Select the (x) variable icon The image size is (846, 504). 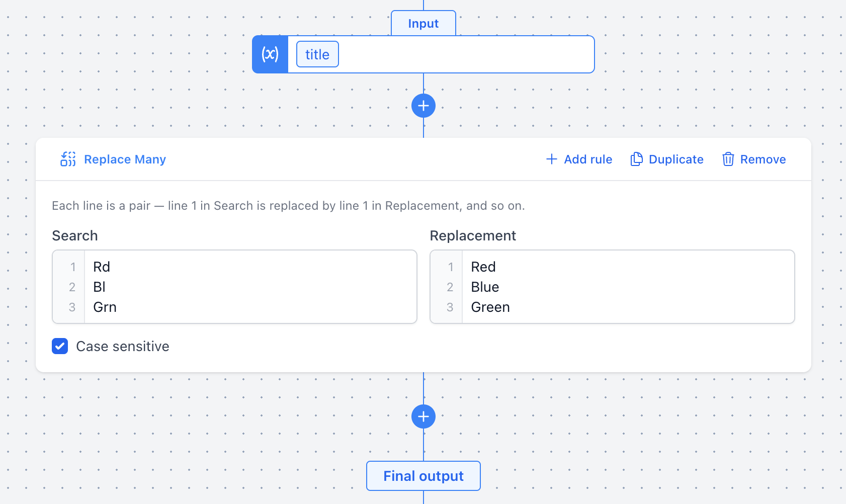pyautogui.click(x=270, y=54)
